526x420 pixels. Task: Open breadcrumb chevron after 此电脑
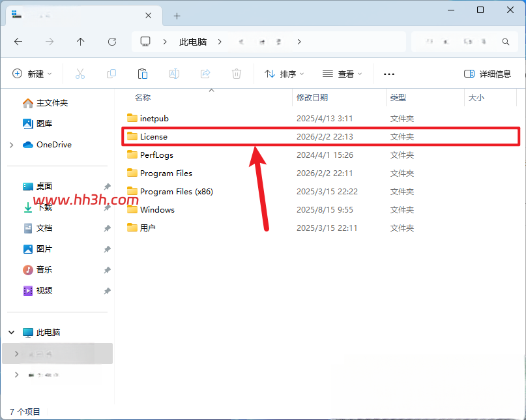220,42
